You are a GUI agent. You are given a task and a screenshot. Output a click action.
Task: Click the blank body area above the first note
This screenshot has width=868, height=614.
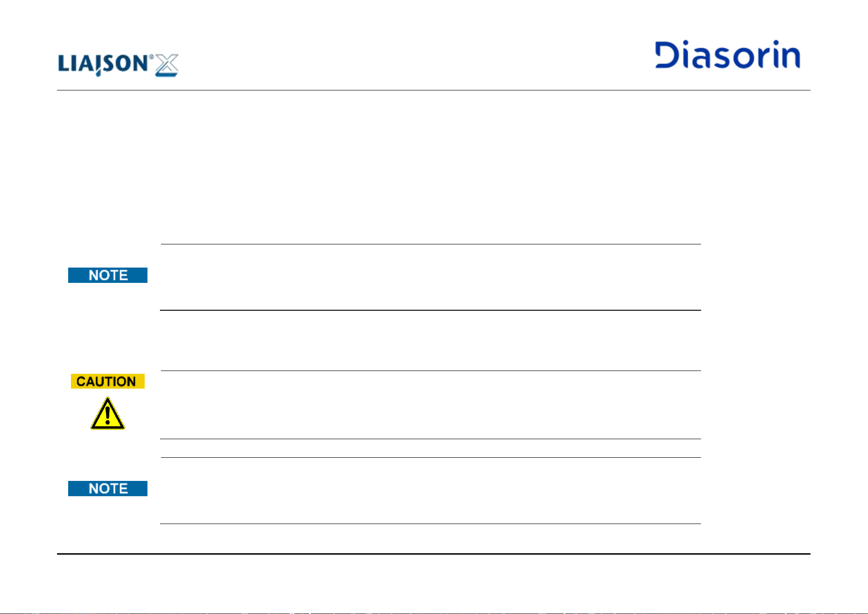point(434,167)
